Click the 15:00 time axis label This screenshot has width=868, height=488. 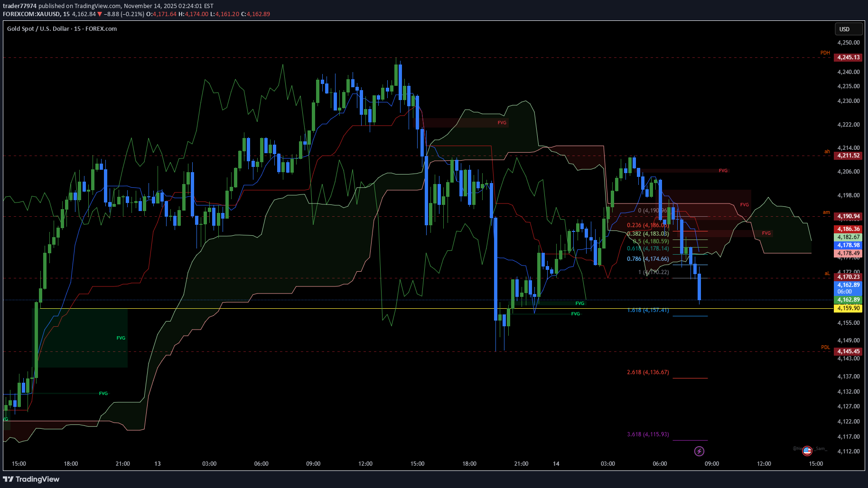(20, 464)
